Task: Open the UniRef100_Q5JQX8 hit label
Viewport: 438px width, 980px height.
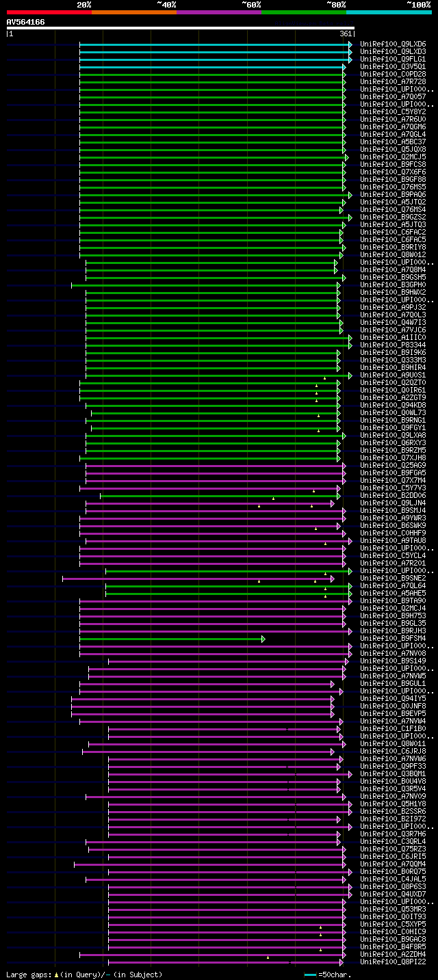Action: [393, 150]
